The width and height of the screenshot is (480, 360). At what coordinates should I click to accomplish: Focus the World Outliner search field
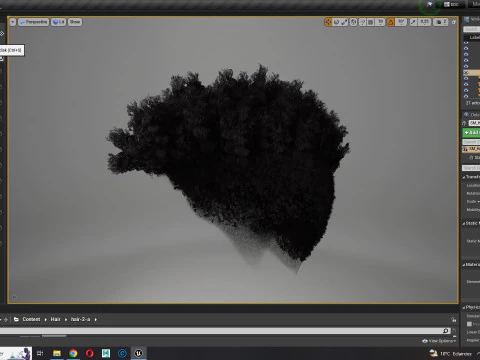click(x=472, y=29)
